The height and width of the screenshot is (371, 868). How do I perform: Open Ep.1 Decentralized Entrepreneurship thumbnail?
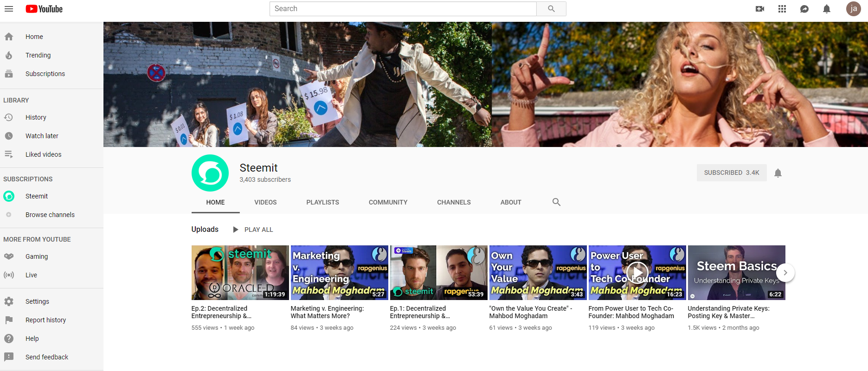(438, 273)
